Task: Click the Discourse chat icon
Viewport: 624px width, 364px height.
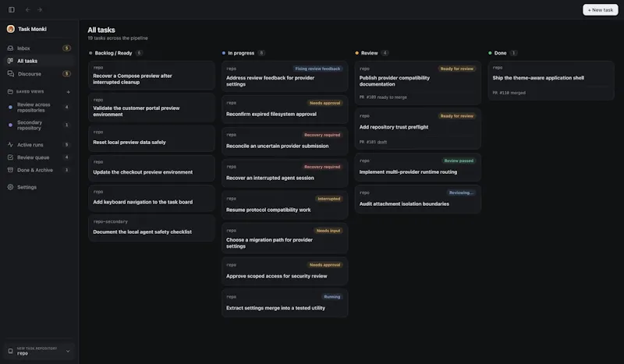Action: tap(11, 73)
